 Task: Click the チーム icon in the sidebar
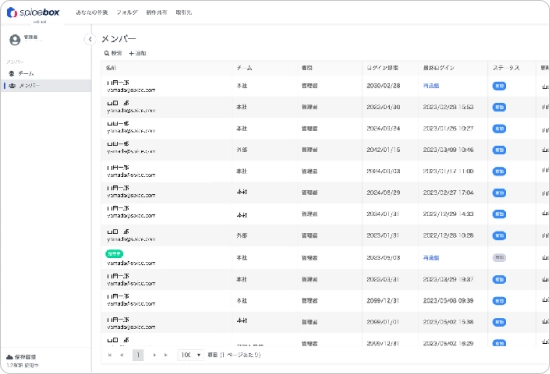click(x=12, y=73)
